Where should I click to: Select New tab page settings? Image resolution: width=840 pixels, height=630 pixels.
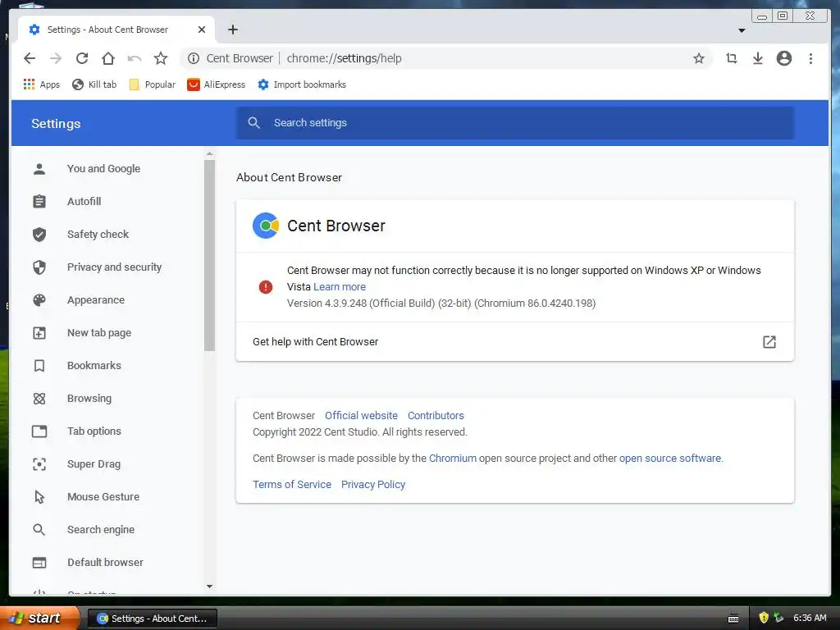pos(99,333)
